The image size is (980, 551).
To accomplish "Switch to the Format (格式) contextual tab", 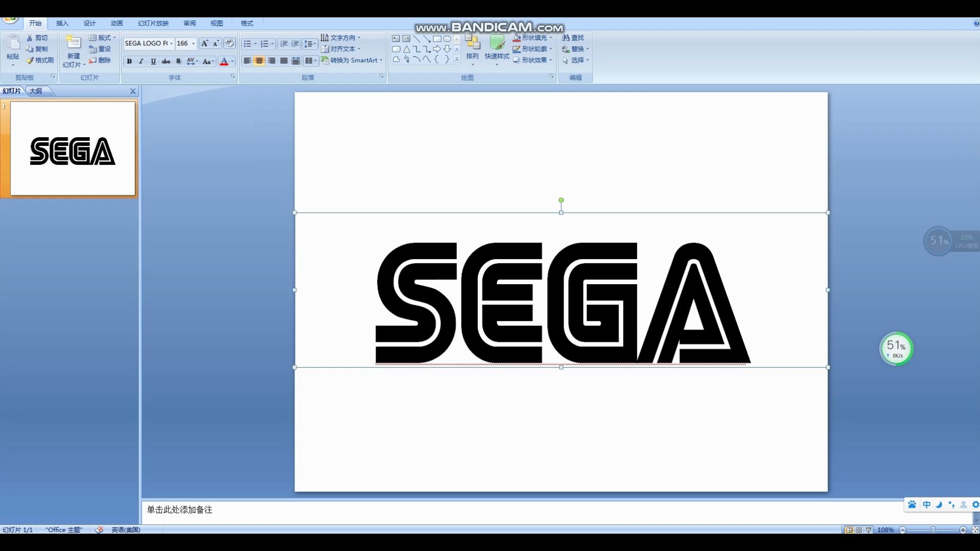I will coord(247,23).
